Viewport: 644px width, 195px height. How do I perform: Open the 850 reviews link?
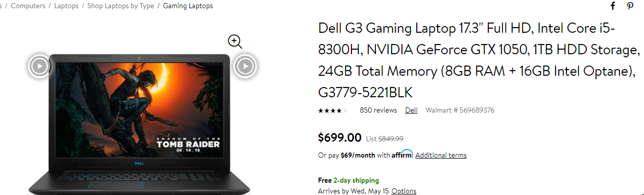point(378,110)
